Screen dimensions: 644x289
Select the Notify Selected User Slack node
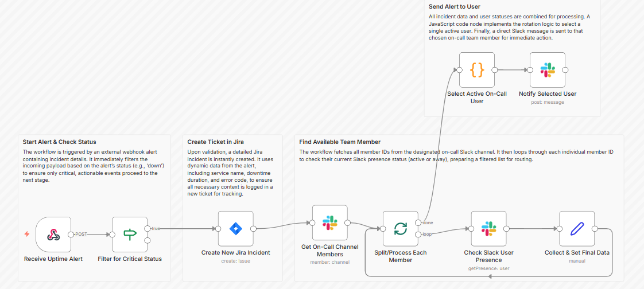[548, 70]
